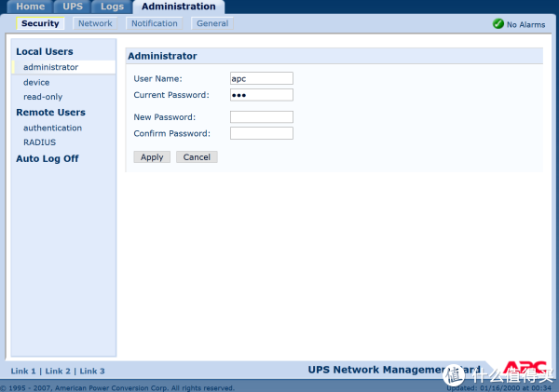Click the New Password: label

164,117
